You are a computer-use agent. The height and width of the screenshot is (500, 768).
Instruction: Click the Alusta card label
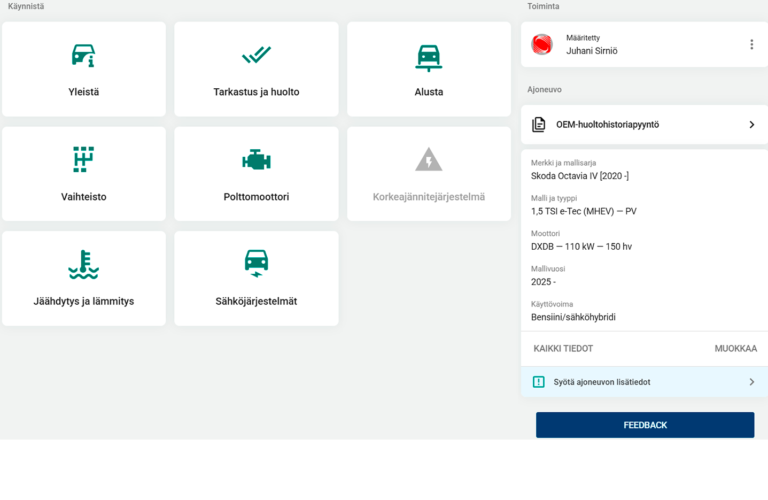tap(429, 92)
